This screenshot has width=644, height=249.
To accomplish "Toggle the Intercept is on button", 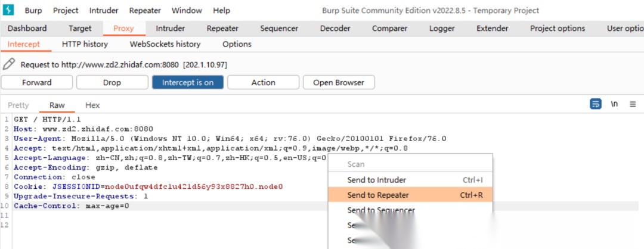I will tap(188, 82).
